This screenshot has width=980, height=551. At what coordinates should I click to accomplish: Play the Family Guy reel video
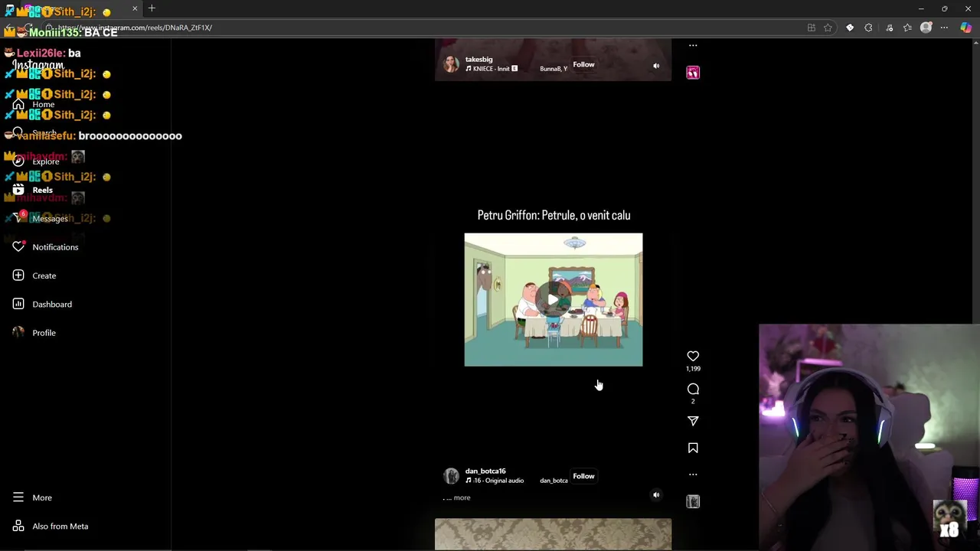[x=553, y=300]
